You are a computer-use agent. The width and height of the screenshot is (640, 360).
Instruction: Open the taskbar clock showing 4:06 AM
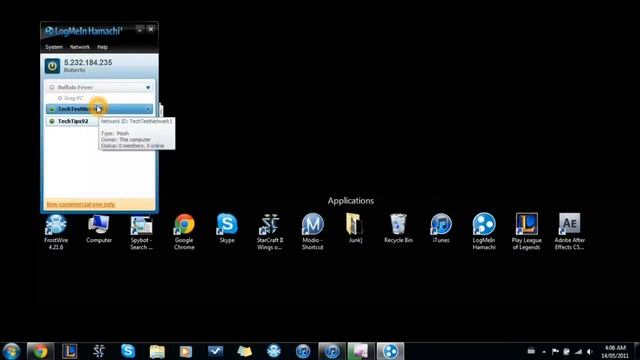(615, 351)
